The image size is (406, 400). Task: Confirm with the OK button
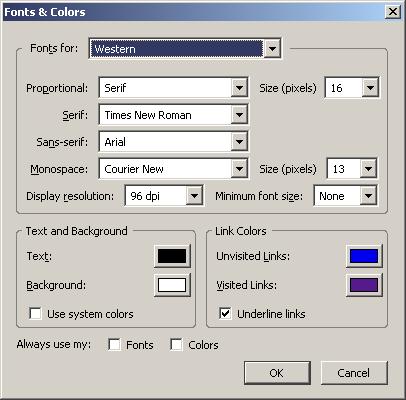(x=277, y=373)
